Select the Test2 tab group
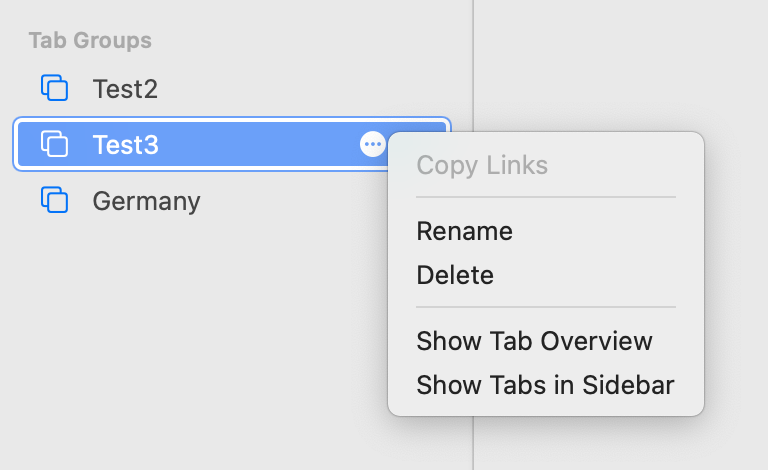768x470 pixels. click(x=125, y=89)
